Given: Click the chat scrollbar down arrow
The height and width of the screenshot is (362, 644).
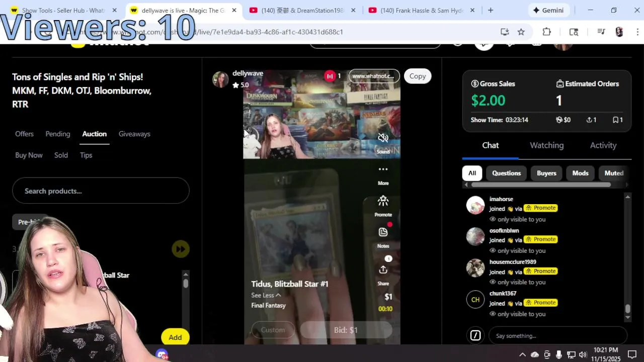Looking at the screenshot, I should [x=627, y=318].
